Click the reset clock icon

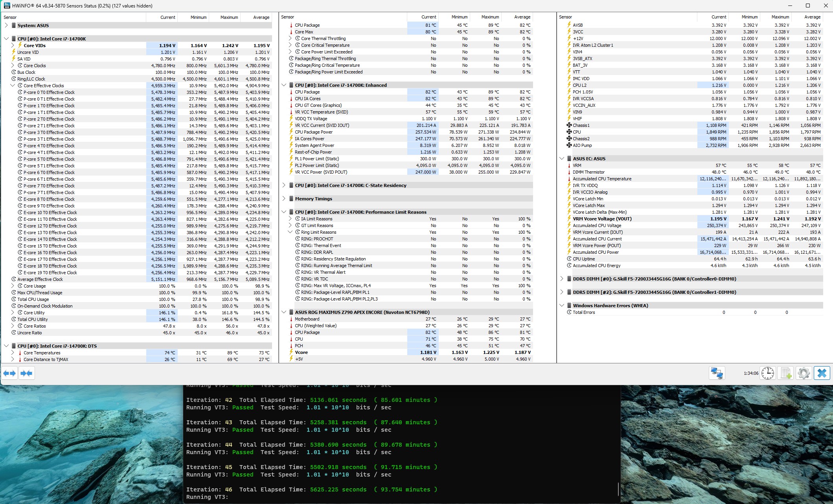[767, 373]
